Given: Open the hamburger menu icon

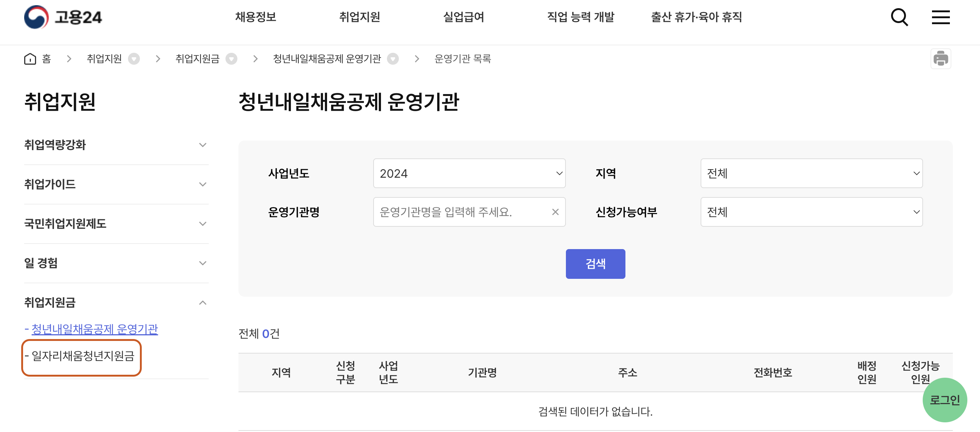Looking at the screenshot, I should click(941, 17).
